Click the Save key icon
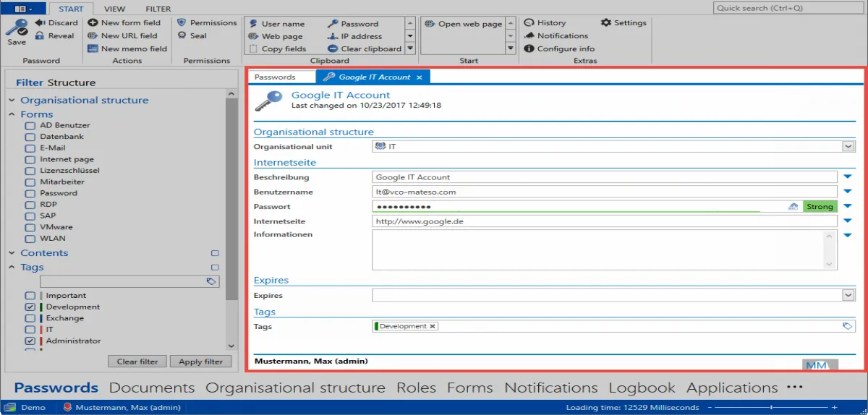 pos(16,29)
